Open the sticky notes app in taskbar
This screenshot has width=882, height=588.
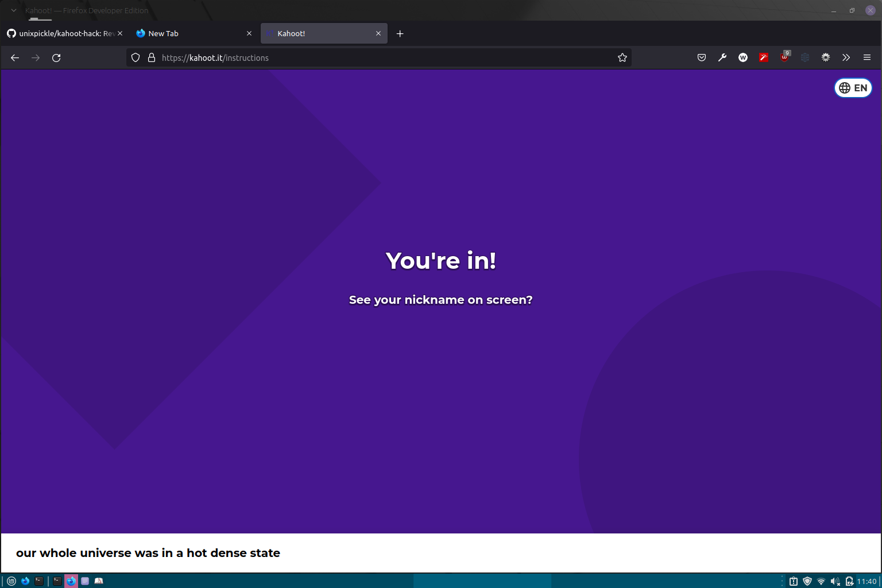coord(84,581)
